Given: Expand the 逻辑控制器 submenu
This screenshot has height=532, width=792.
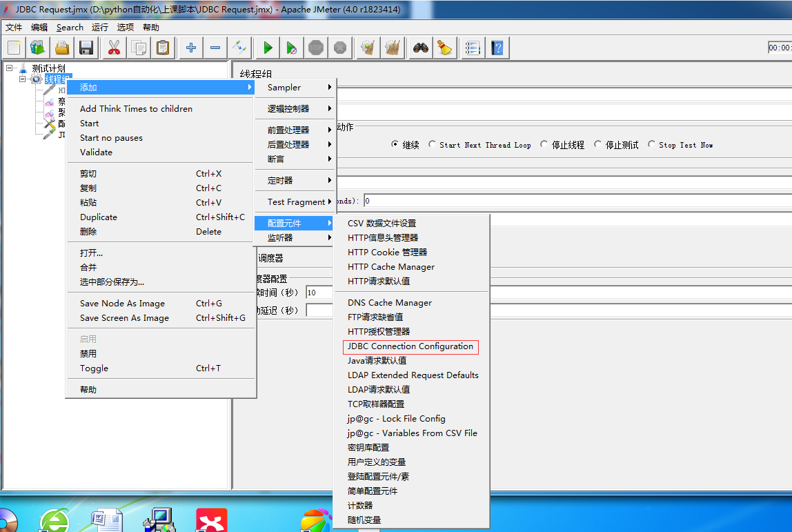Looking at the screenshot, I should pos(294,108).
